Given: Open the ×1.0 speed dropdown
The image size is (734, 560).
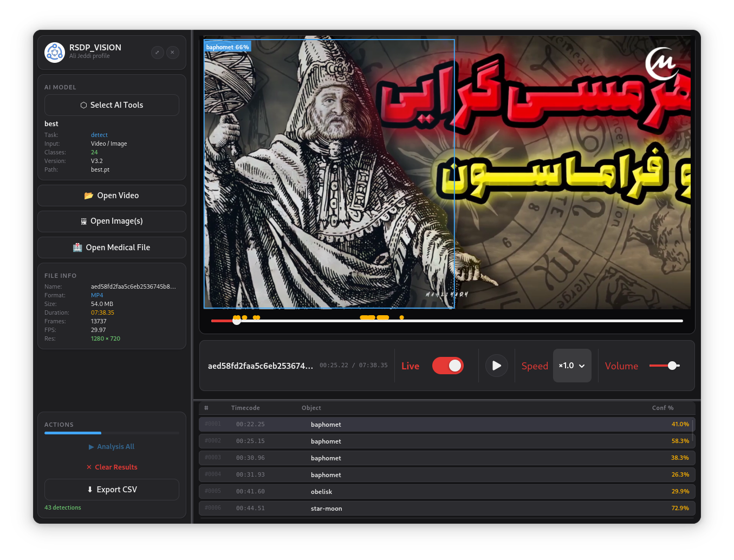Looking at the screenshot, I should pos(572,366).
